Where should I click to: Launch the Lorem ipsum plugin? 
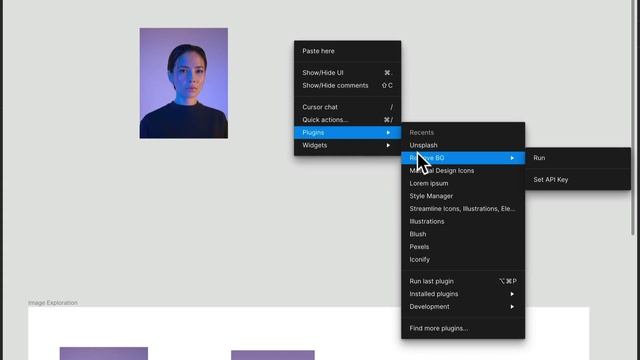(x=463, y=183)
